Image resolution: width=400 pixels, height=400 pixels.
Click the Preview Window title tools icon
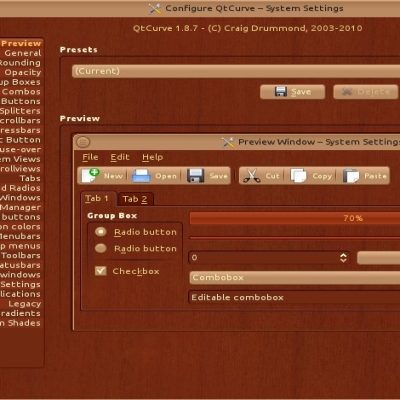click(228, 142)
